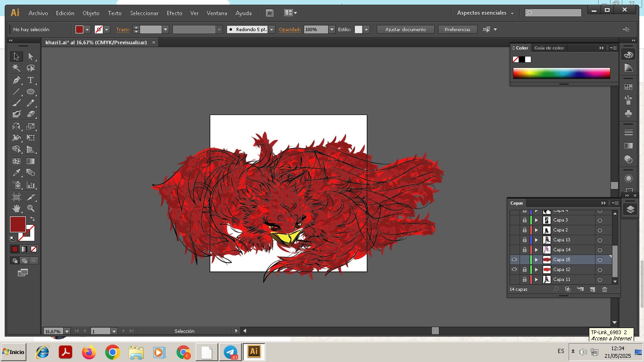This screenshot has width=644, height=362.
Task: Select the Pen tool
Action: tap(17, 80)
